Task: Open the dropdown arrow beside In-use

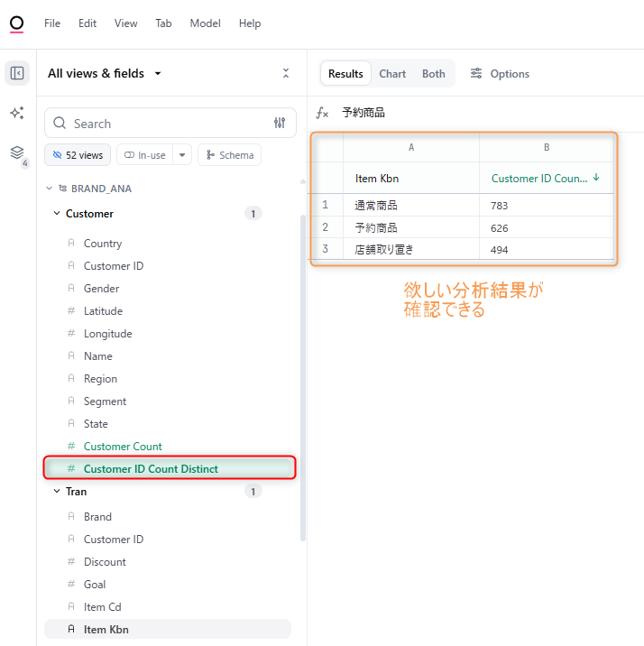Action: click(x=182, y=155)
